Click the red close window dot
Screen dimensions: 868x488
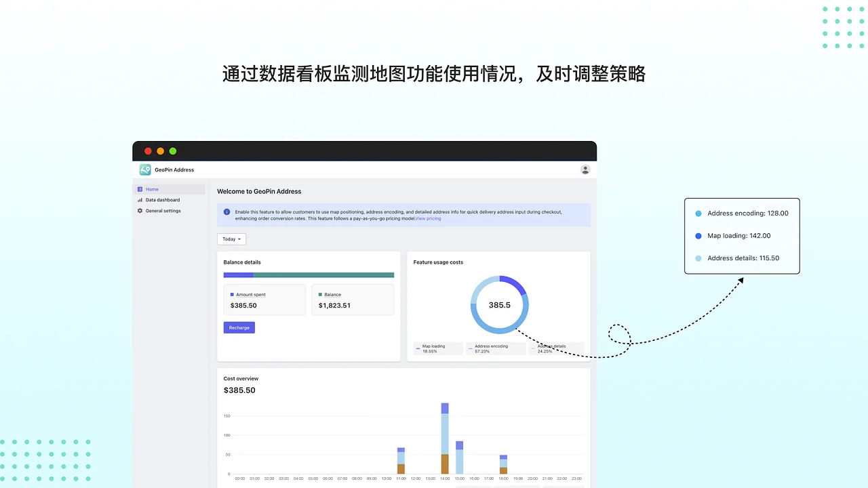pos(148,151)
